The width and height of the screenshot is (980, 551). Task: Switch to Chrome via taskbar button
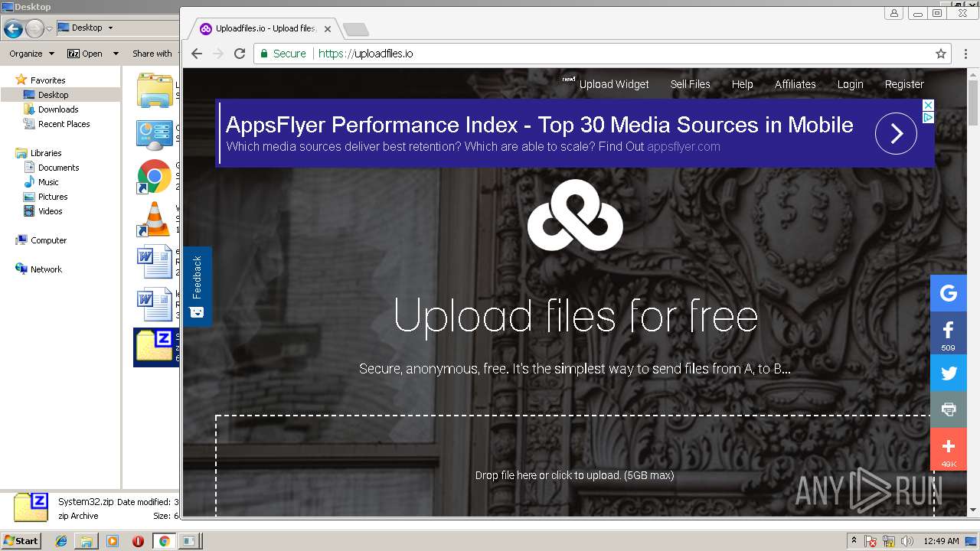click(x=164, y=541)
